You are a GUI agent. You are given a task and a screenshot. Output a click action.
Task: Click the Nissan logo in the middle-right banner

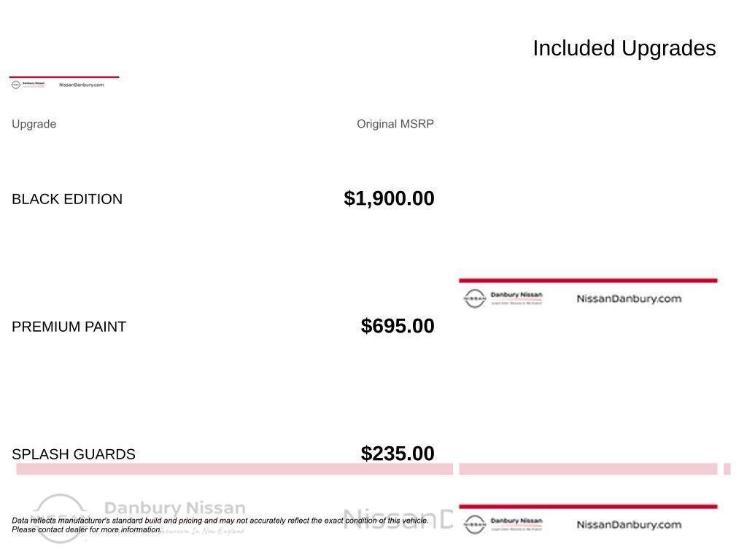pyautogui.click(x=474, y=298)
